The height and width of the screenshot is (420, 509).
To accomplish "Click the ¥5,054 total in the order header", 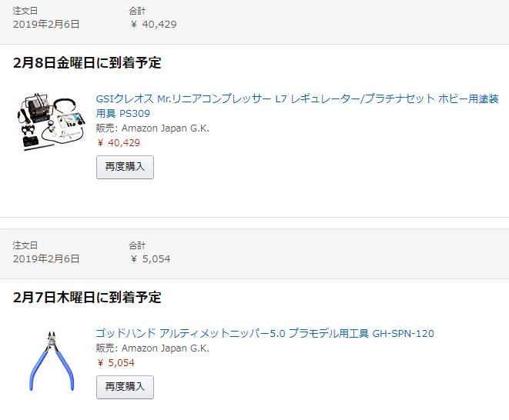I will tap(150, 258).
